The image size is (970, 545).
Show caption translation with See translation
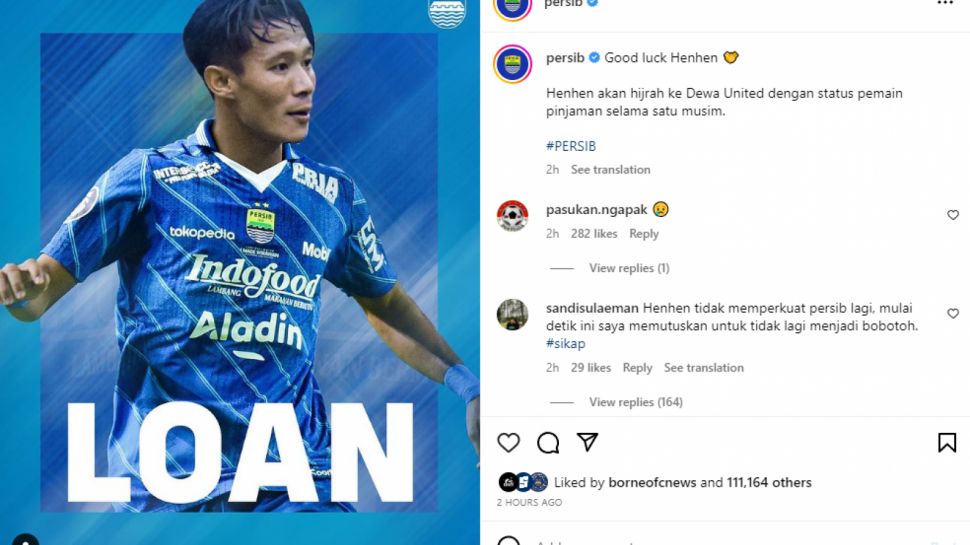click(x=611, y=170)
